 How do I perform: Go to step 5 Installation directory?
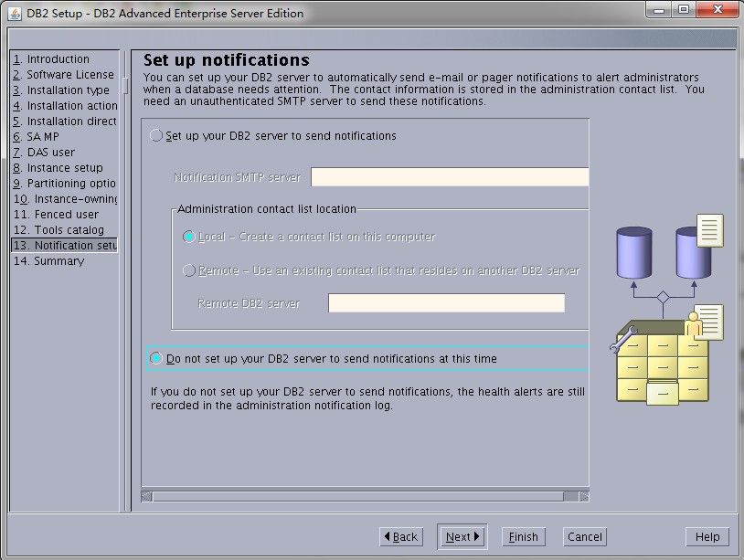pyautogui.click(x=65, y=122)
